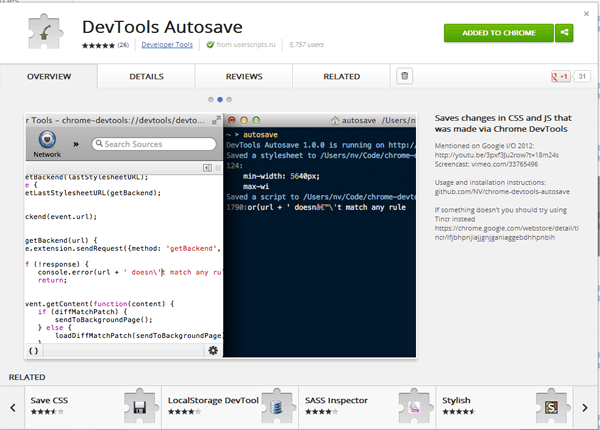
Task: Click the Added to Chrome button
Action: pyautogui.click(x=499, y=33)
